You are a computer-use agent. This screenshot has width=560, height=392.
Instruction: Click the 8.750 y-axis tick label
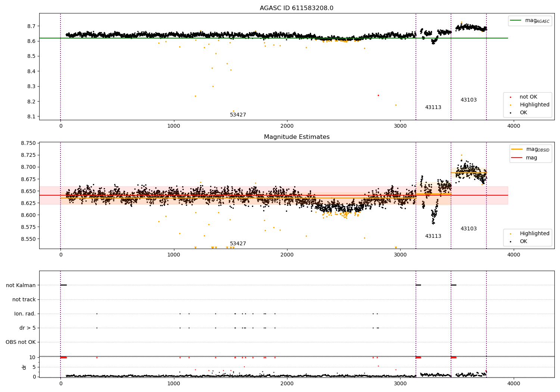pyautogui.click(x=28, y=143)
